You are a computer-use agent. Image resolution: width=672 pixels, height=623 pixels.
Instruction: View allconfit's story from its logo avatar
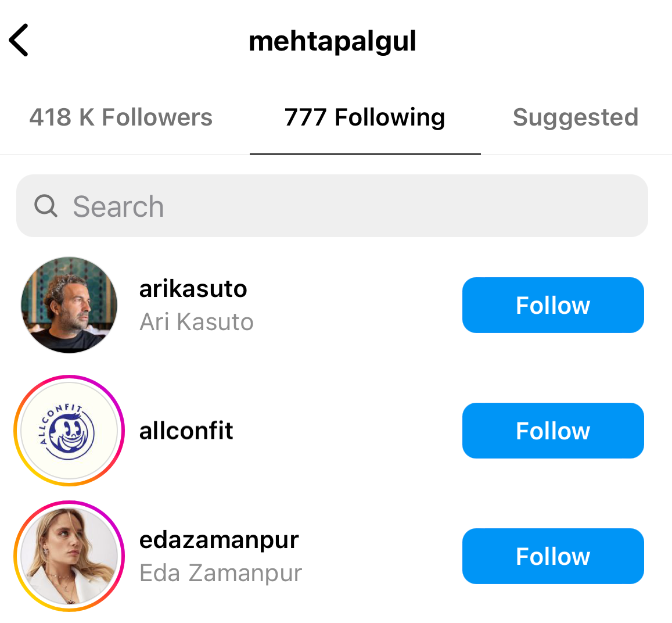pyautogui.click(x=69, y=431)
